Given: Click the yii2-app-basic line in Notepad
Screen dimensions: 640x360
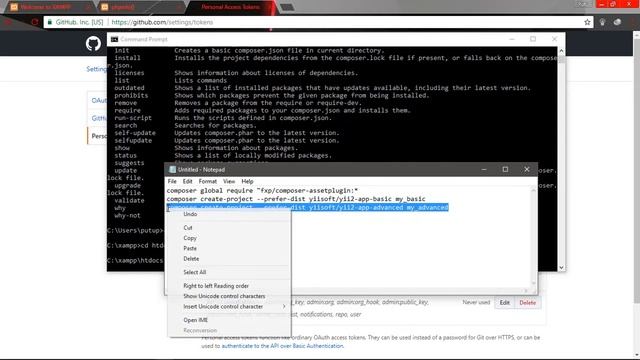Looking at the screenshot, I should coord(296,199).
